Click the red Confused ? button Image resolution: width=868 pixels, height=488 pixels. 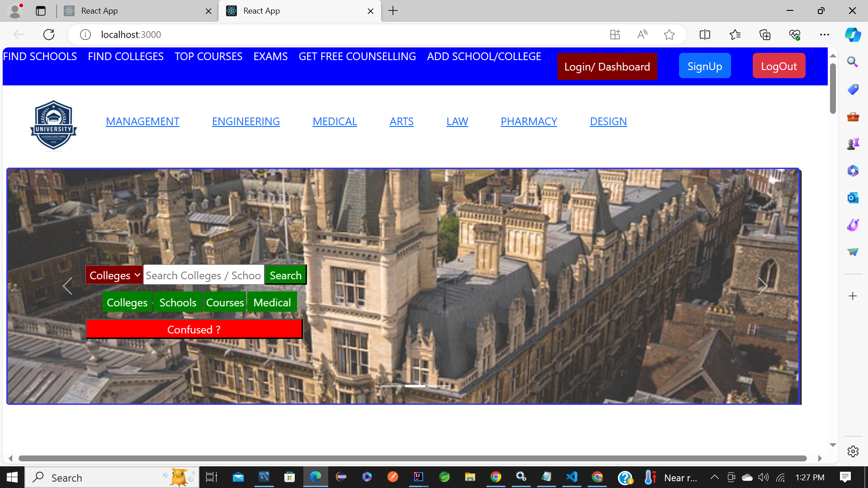pos(194,329)
